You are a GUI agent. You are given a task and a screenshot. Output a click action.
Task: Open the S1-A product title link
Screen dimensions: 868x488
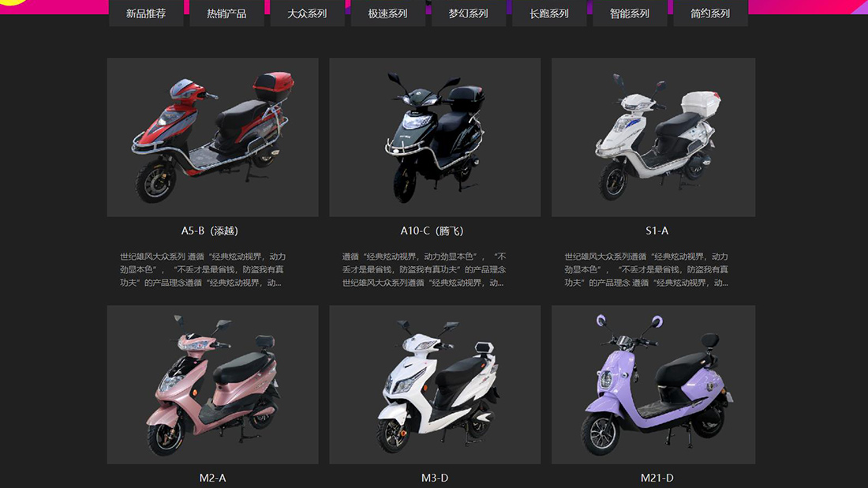pos(657,231)
